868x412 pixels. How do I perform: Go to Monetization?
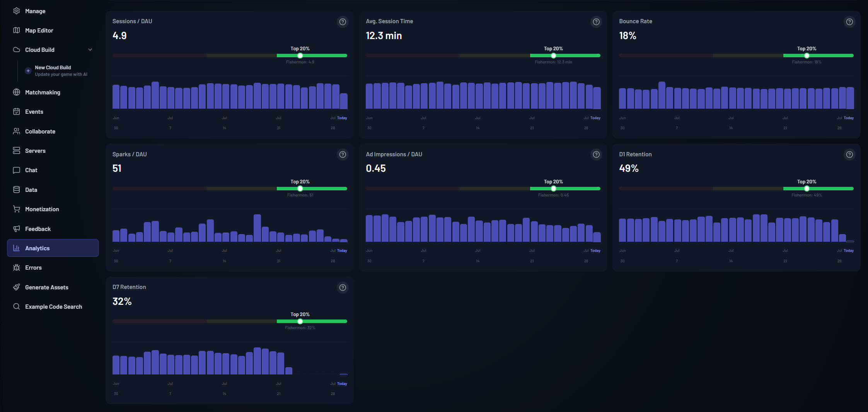53,209
